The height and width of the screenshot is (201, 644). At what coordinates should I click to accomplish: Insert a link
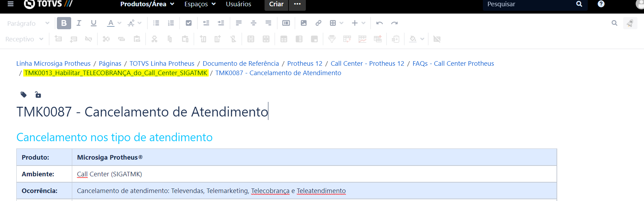(318, 23)
